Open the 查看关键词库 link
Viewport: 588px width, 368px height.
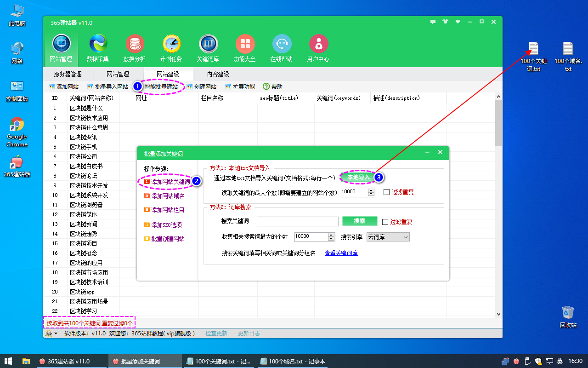pos(341,253)
